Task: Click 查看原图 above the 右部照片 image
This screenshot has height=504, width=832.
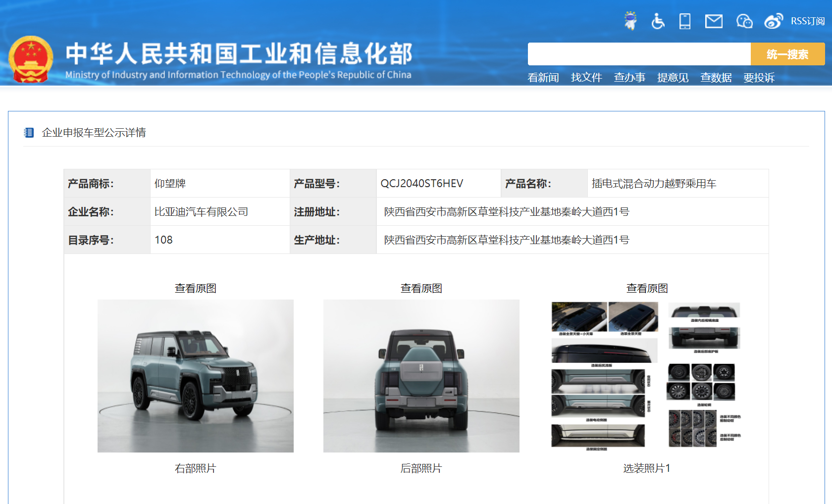Action: (x=195, y=288)
